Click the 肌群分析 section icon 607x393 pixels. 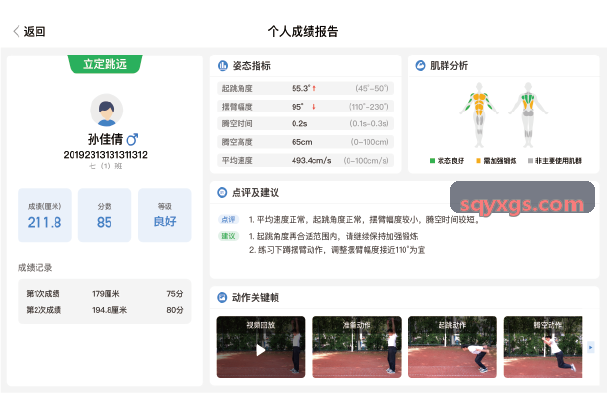coord(420,66)
